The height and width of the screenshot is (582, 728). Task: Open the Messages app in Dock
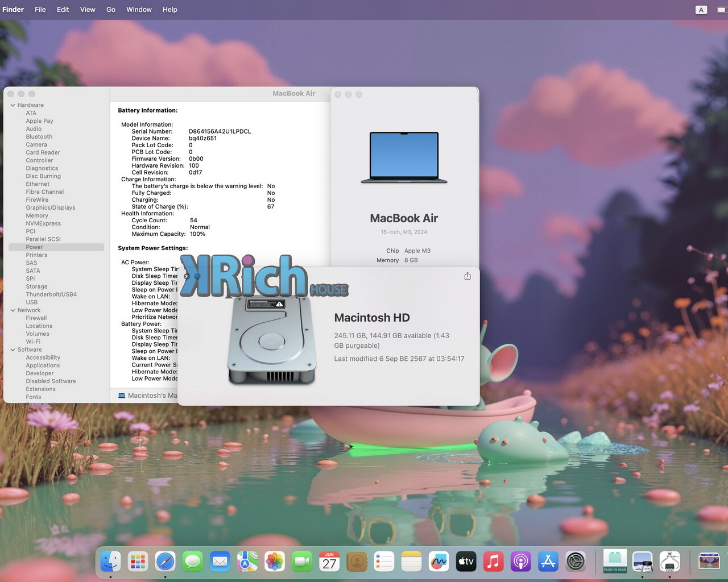pyautogui.click(x=192, y=562)
